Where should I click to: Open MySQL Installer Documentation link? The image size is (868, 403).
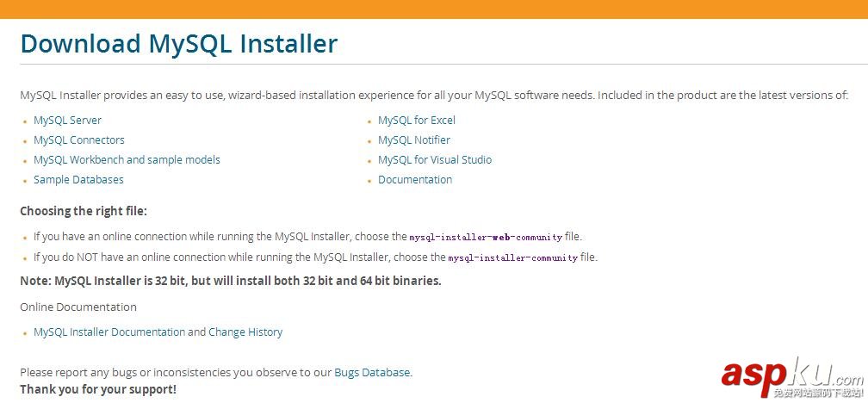[109, 332]
